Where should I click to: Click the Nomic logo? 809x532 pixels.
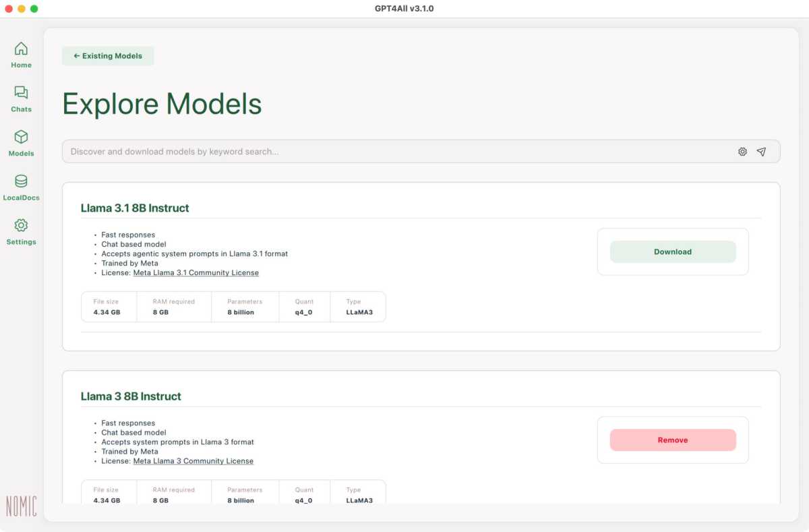(21, 506)
